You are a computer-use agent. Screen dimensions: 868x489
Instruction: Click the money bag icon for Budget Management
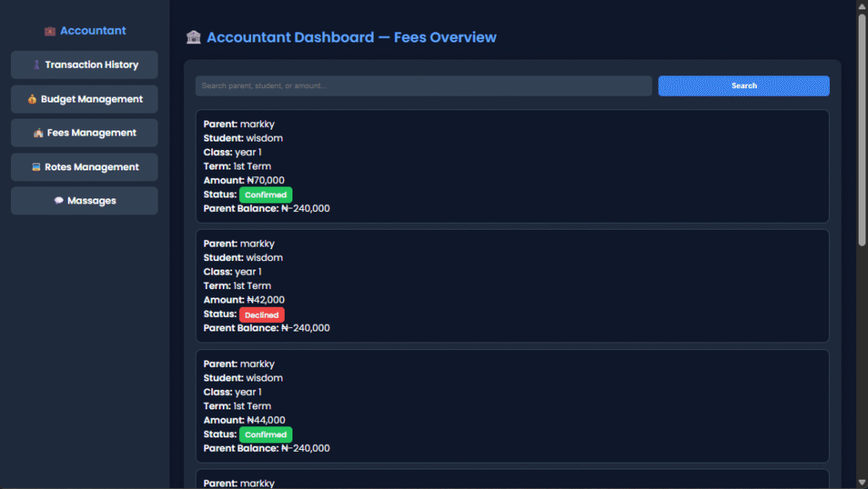click(x=32, y=99)
